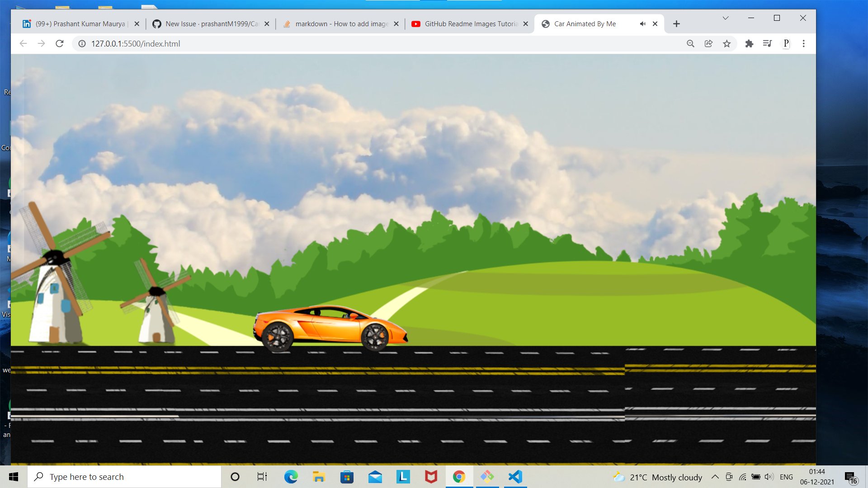This screenshot has width=868, height=488.
Task: Click the zoom-out magnifier in address bar
Action: click(690, 43)
